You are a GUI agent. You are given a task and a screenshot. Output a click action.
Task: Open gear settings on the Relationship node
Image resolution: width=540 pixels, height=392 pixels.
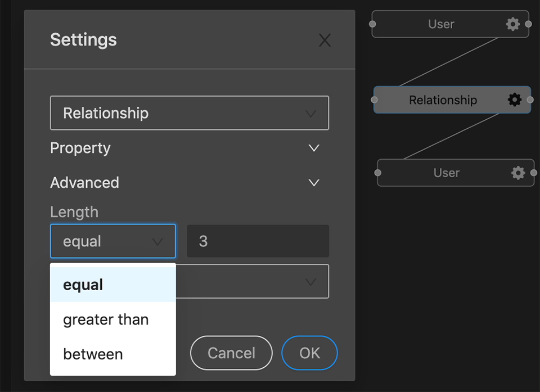point(514,100)
